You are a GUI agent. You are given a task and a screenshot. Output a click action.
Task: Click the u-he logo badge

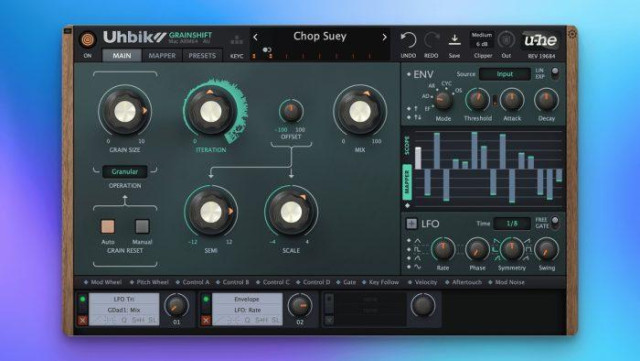(541, 40)
